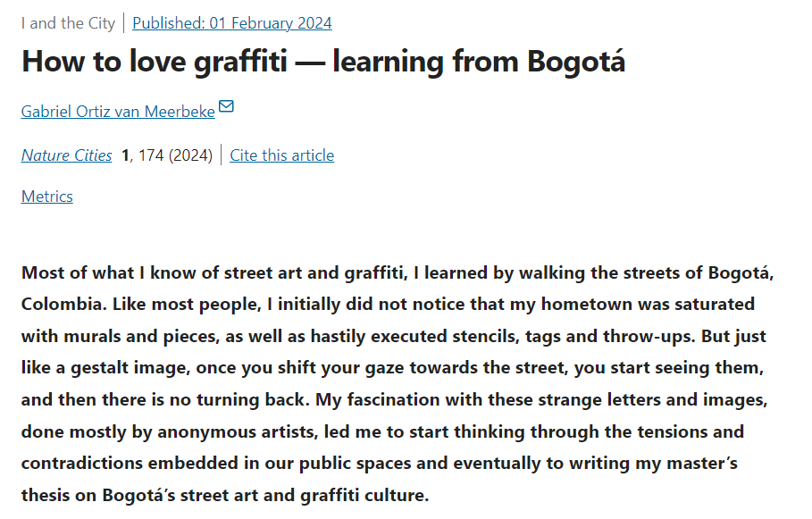812x519 pixels.
Task: Click the word 'Colombia.' in the paragraph
Action: [x=64, y=304]
